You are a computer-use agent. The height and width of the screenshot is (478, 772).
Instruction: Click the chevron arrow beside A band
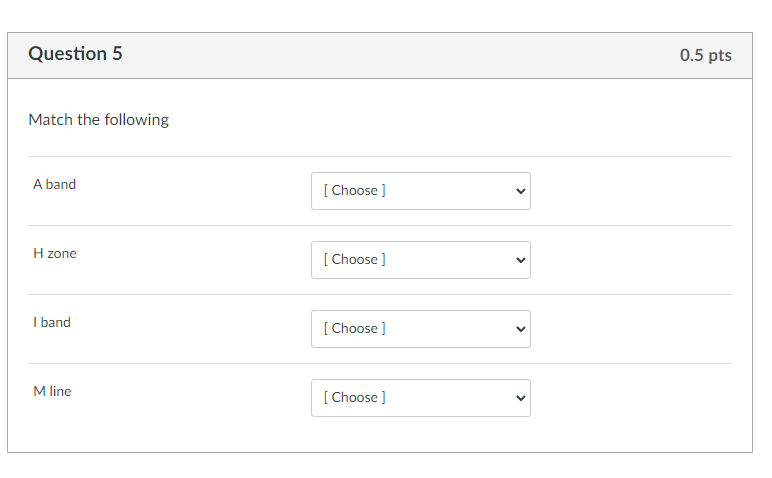pyautogui.click(x=519, y=191)
